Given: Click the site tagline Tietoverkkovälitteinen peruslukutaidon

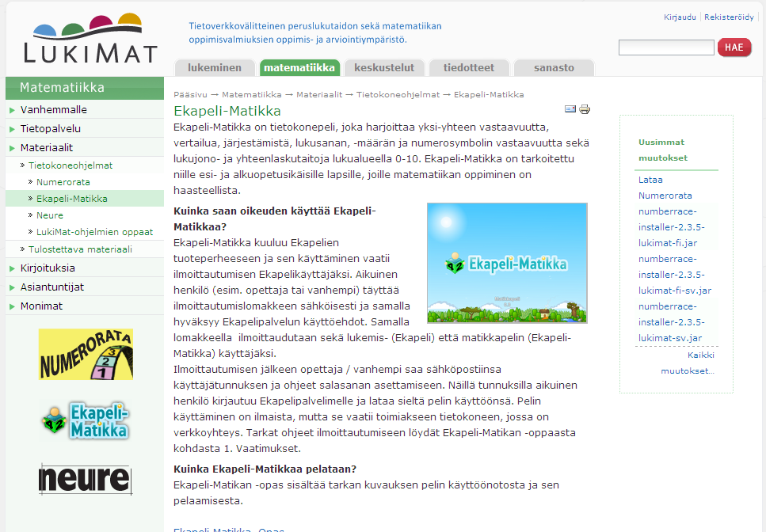Looking at the screenshot, I should click(x=315, y=32).
